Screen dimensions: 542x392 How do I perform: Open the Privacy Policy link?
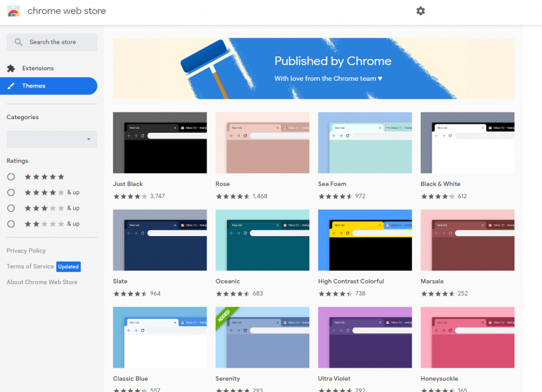[26, 251]
